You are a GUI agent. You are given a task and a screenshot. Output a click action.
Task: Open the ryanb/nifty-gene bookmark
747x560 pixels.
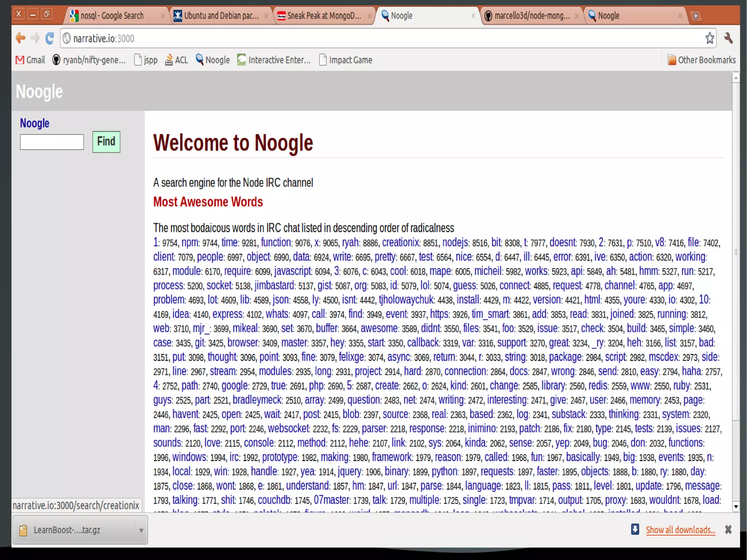coord(89,60)
